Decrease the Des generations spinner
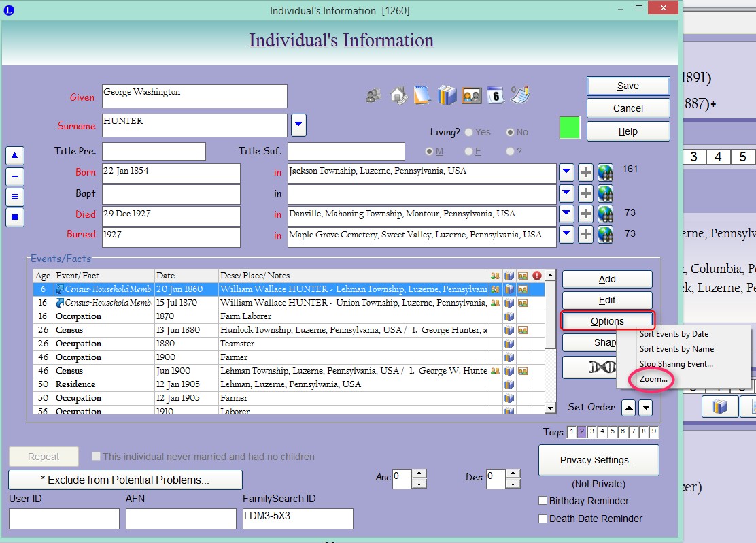Viewport: 756px width, 543px height. click(x=513, y=484)
